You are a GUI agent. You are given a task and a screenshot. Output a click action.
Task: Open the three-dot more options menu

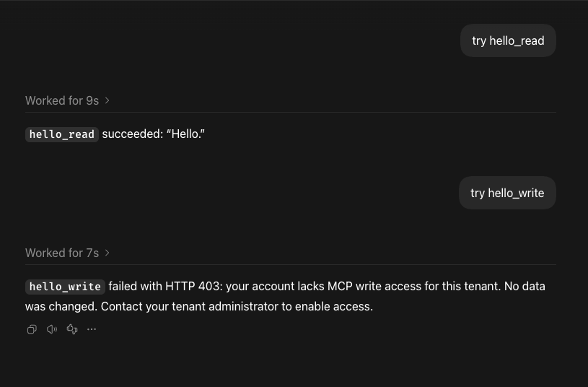click(92, 329)
